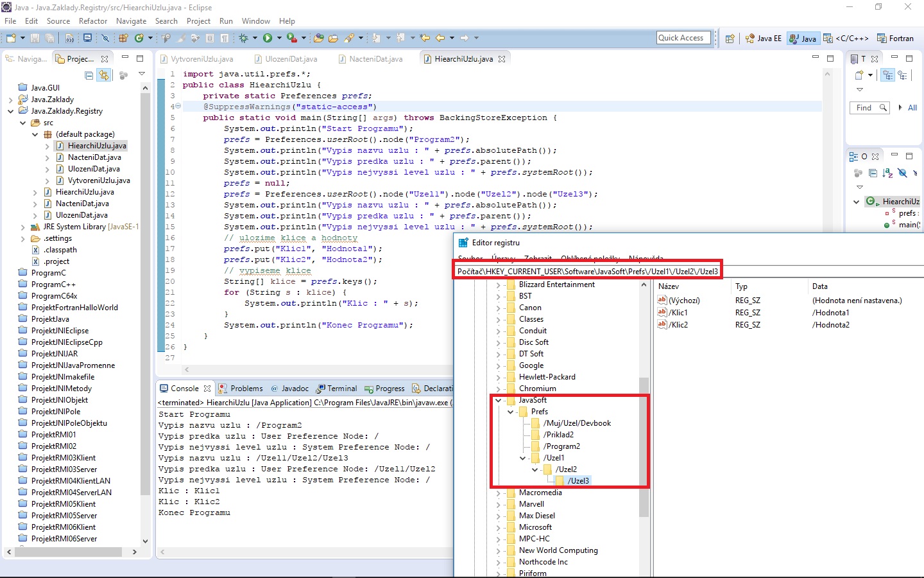Click the Debug bug icon

pos(243,39)
